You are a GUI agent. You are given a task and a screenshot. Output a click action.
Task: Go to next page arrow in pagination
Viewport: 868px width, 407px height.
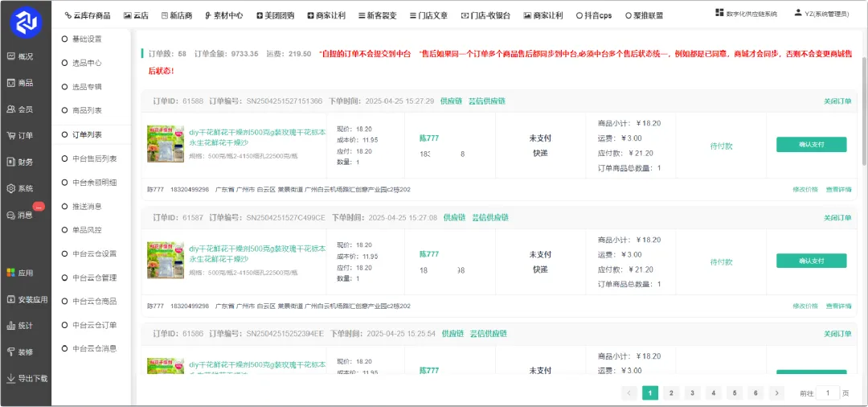tap(776, 393)
